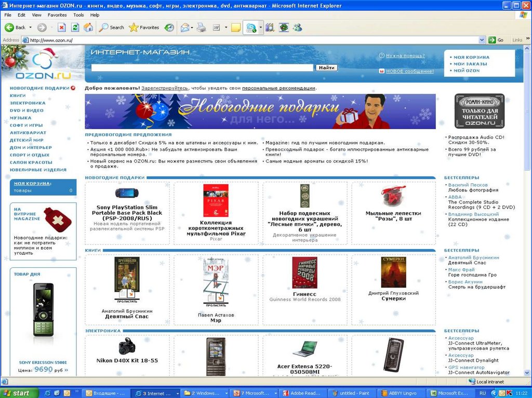Click the Windows start button

tap(19, 393)
